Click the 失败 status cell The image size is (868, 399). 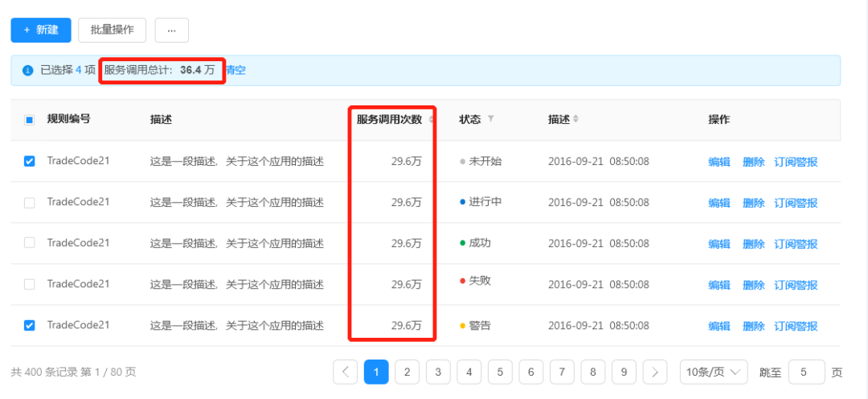[476, 281]
